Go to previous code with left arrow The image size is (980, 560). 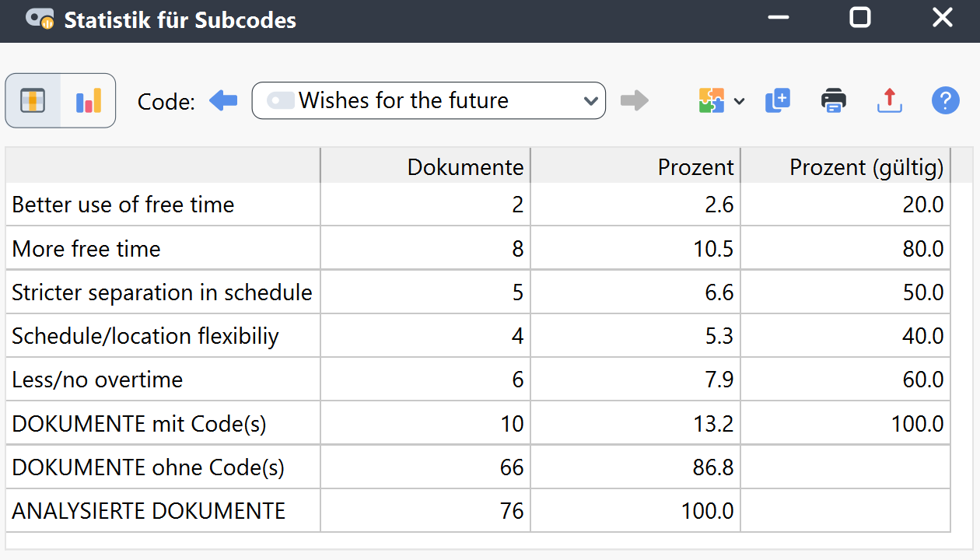[223, 100]
